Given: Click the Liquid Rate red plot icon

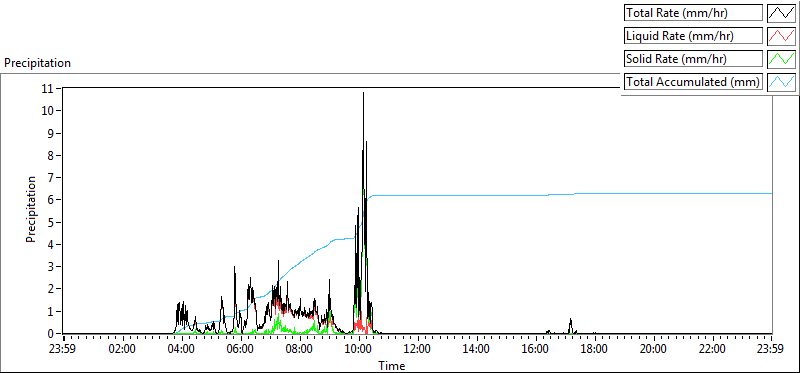Looking at the screenshot, I should pyautogui.click(x=781, y=36).
